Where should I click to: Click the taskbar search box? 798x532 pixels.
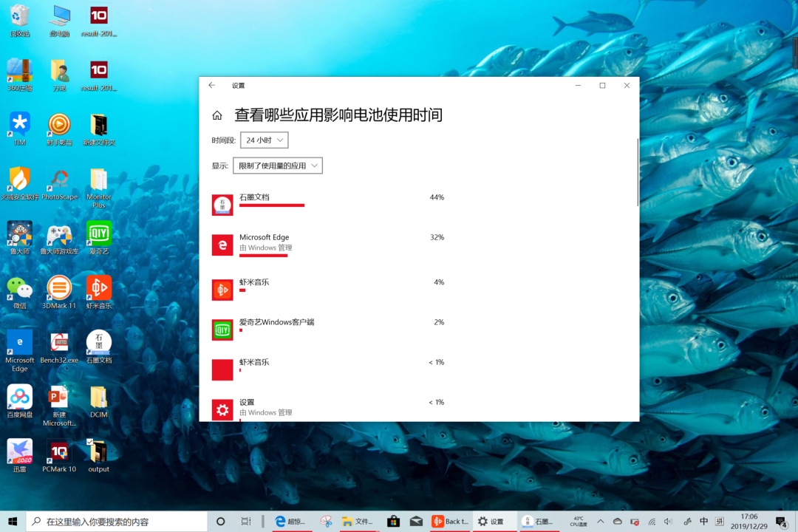117,522
